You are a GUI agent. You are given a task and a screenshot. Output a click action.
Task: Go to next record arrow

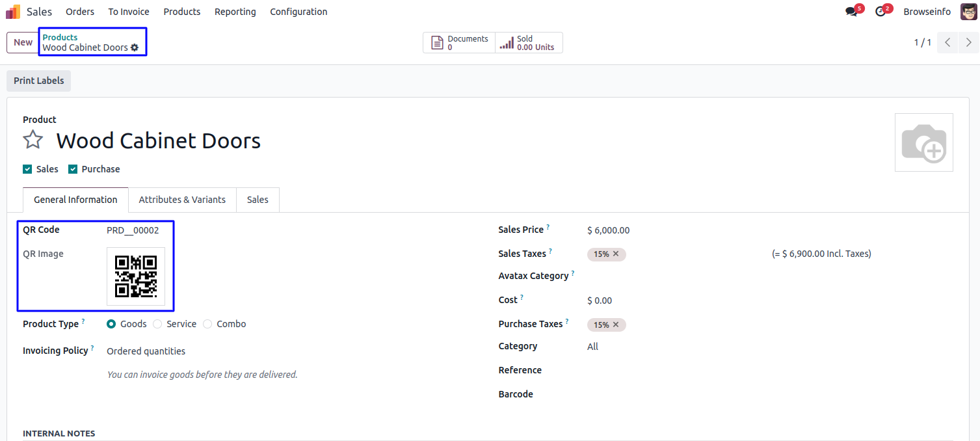969,42
